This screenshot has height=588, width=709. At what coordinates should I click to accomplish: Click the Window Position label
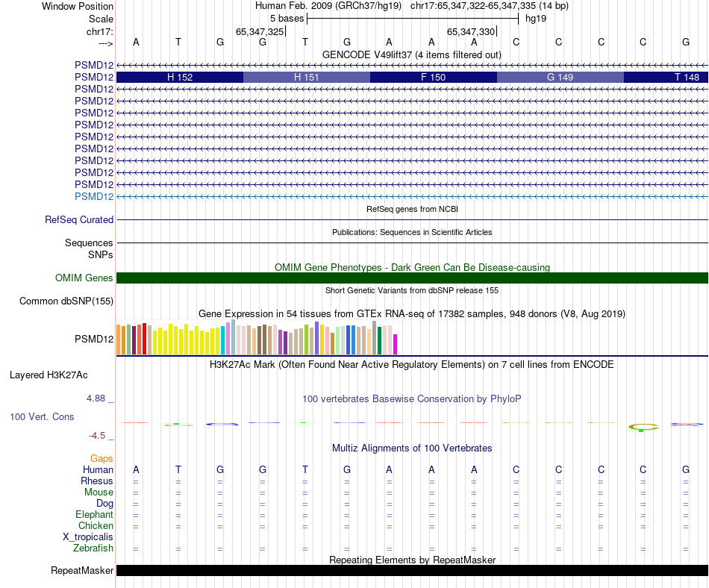[x=78, y=6]
